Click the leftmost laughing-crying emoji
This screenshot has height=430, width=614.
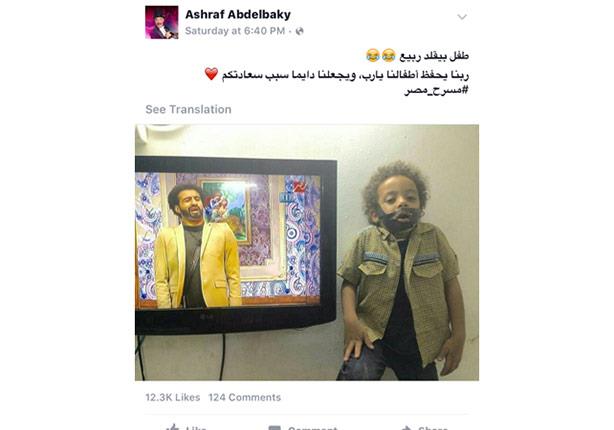point(373,56)
